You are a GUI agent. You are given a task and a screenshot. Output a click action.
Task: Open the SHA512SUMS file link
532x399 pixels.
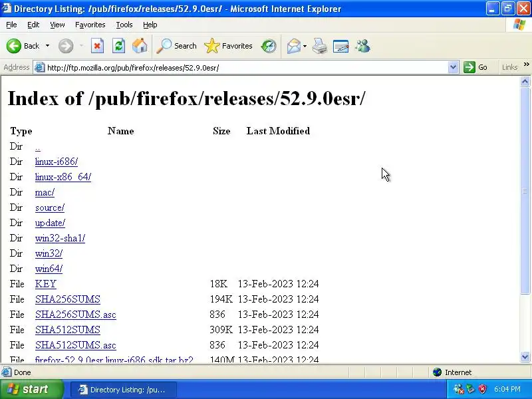68,329
